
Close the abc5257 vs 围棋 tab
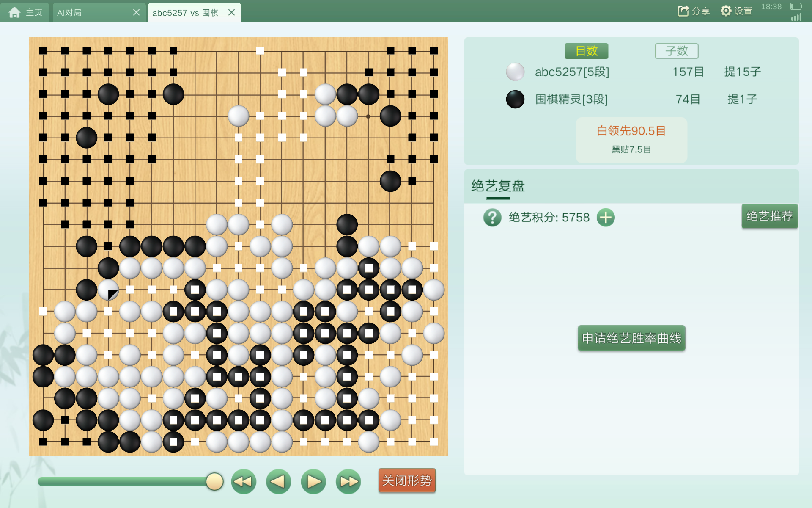pyautogui.click(x=231, y=12)
